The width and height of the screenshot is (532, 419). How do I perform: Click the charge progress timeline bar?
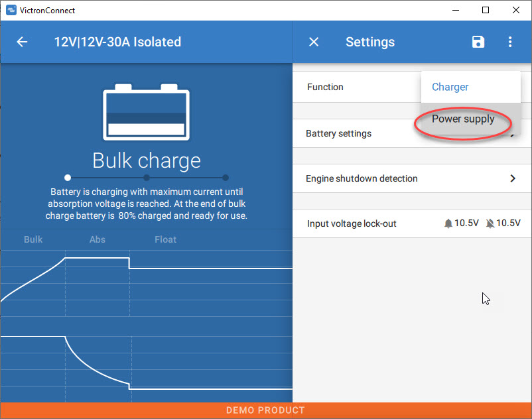[x=146, y=177]
